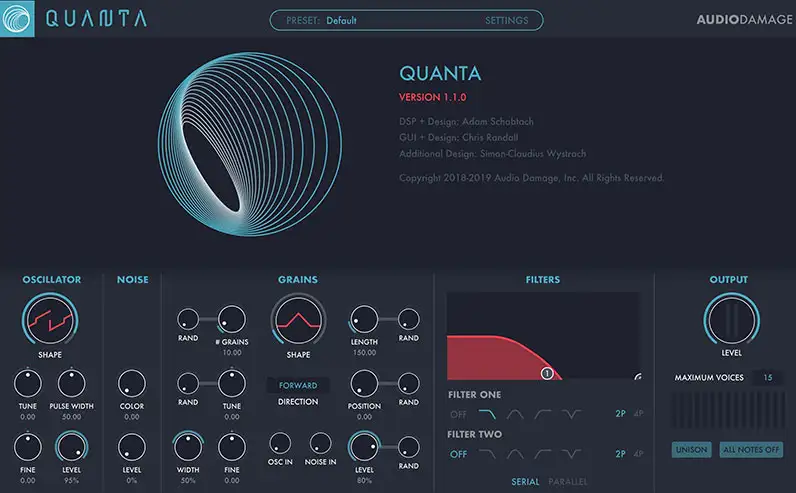Click the Noise Level value 0%
This screenshot has width=796, height=493.
[x=131, y=480]
